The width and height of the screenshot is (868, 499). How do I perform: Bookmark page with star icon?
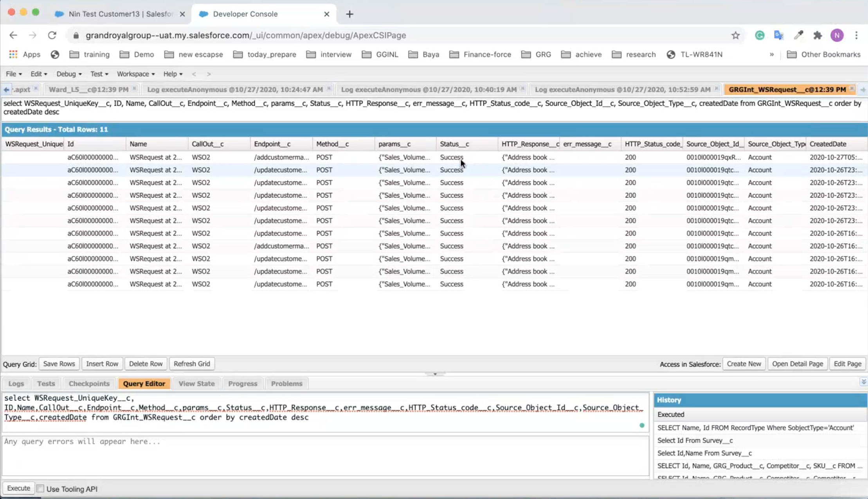coord(735,35)
